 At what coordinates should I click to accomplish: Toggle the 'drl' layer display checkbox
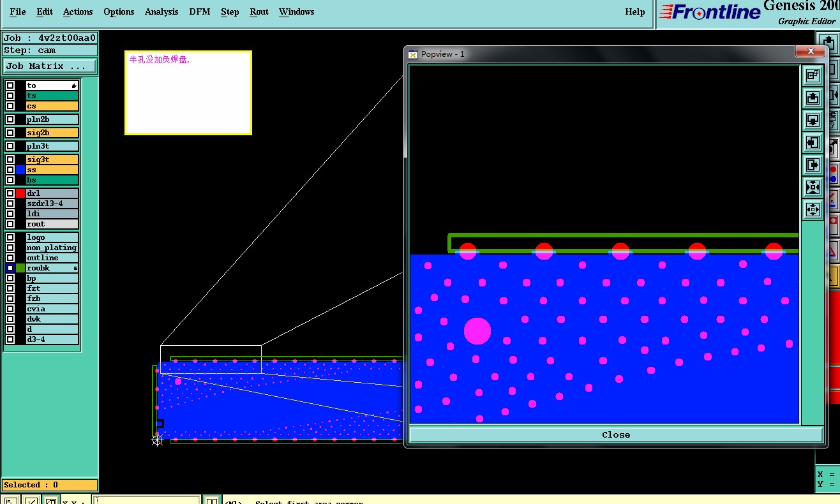point(10,193)
